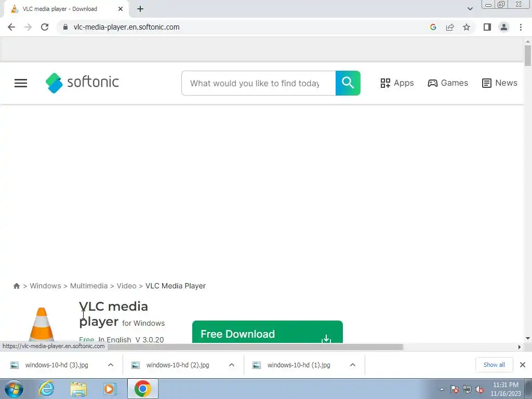Open File Explorer from taskbar
Viewport: 532px width, 399px height.
[78, 389]
